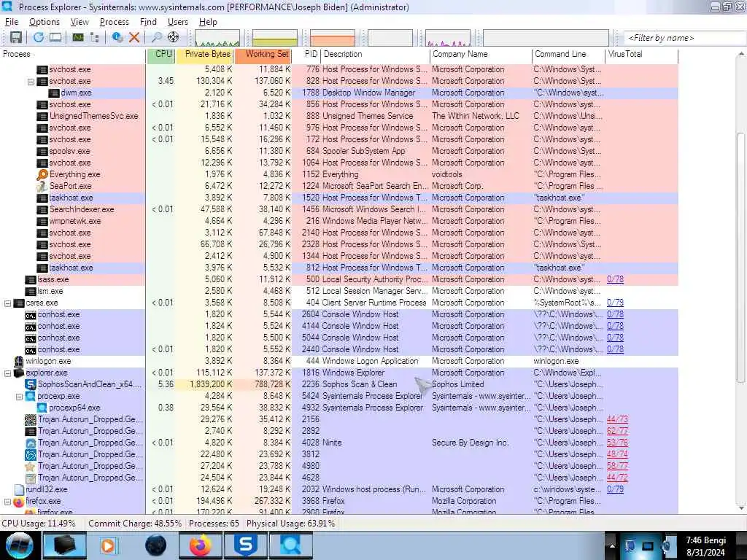
Task: Open VirusTotal result 58/77 link
Action: [x=617, y=466]
